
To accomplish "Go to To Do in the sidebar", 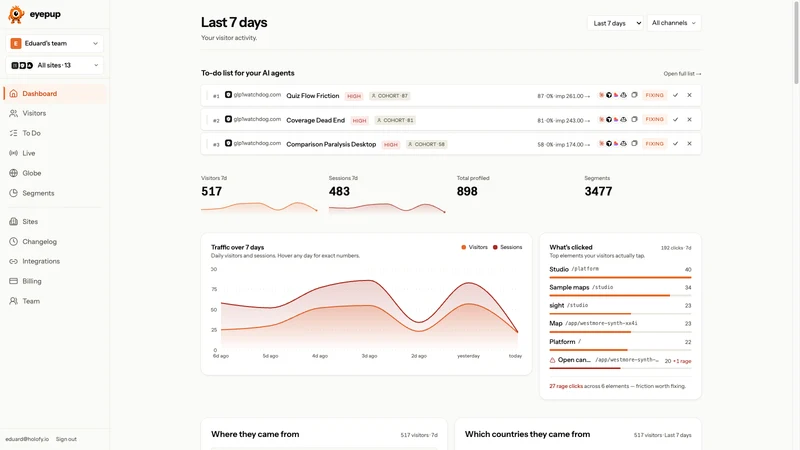I will tap(55, 133).
